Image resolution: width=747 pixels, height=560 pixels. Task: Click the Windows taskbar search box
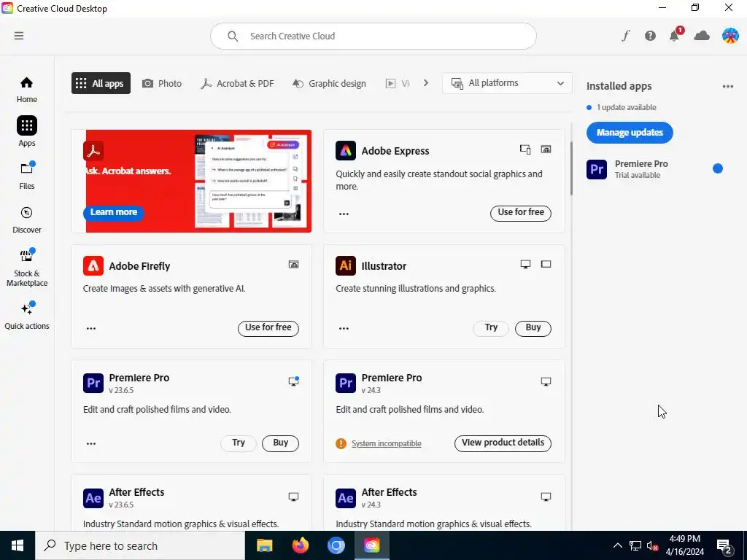(x=140, y=545)
